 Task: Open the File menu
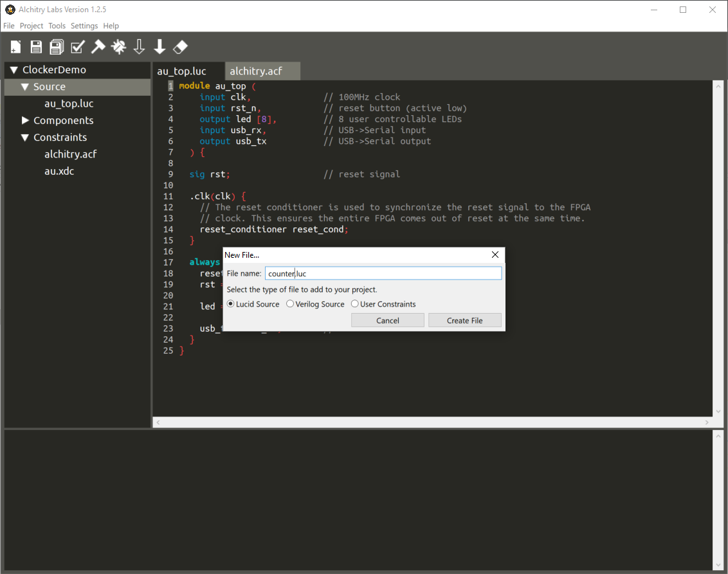pos(9,26)
